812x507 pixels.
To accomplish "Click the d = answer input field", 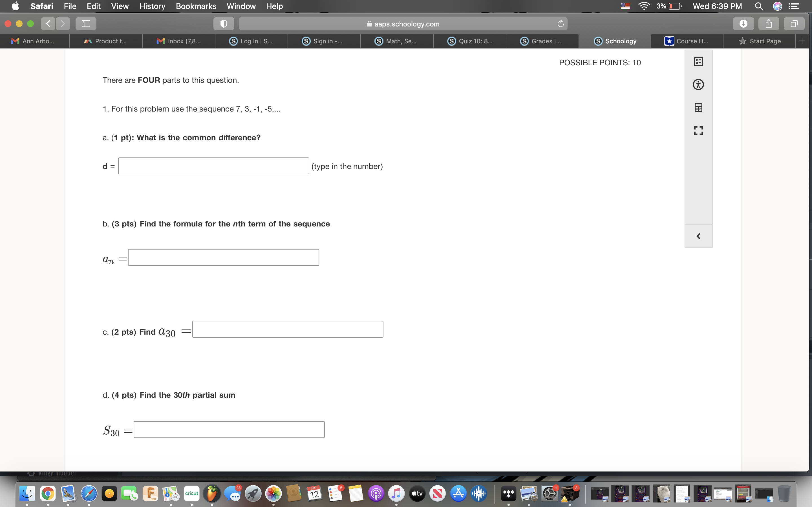I will [x=213, y=166].
